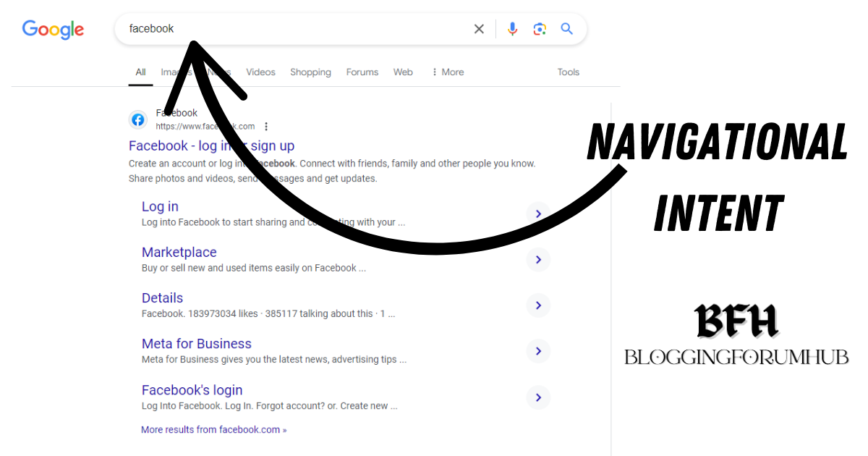Open the Facebook's login sitelink

[192, 389]
